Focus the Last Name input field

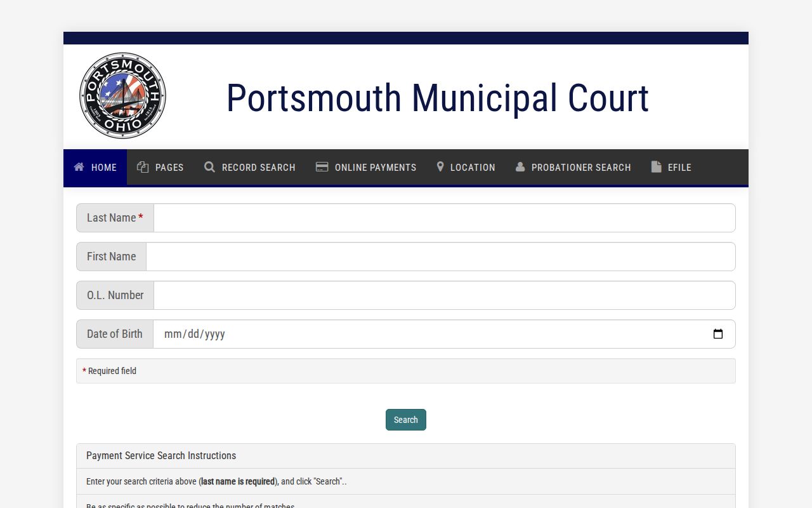coord(445,218)
